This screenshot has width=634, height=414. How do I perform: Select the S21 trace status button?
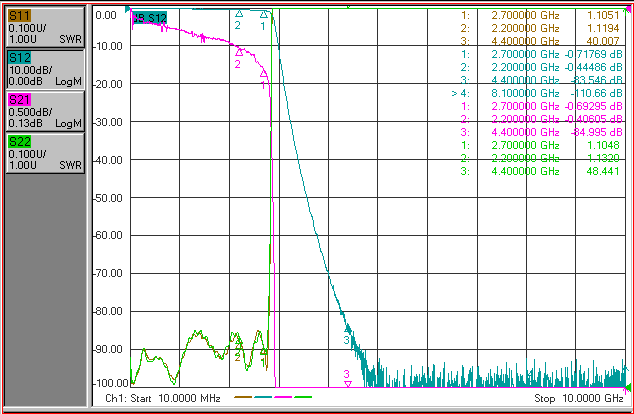[x=45, y=111]
